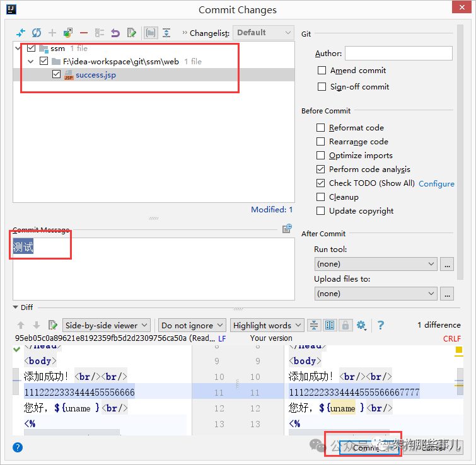Open the Side-by-side viewer dropdown
This screenshot has height=465, width=476.
pyautogui.click(x=107, y=325)
